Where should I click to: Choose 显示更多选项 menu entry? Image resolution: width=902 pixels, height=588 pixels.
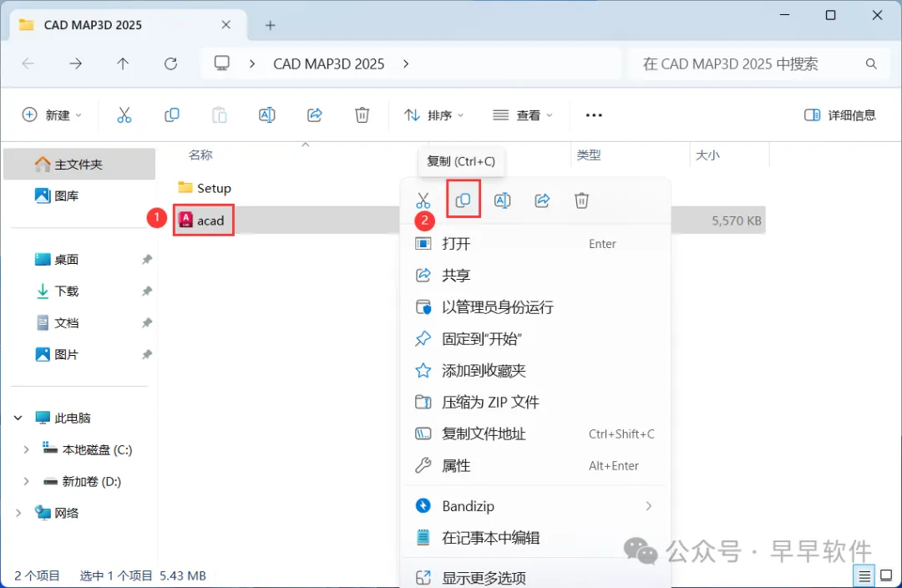click(x=535, y=576)
